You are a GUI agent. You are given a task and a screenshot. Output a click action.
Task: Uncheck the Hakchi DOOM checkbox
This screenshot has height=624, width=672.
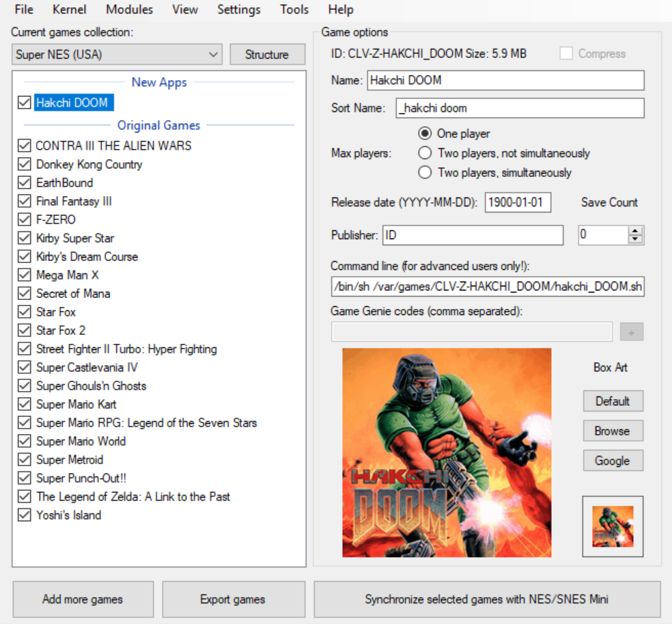pyautogui.click(x=25, y=103)
